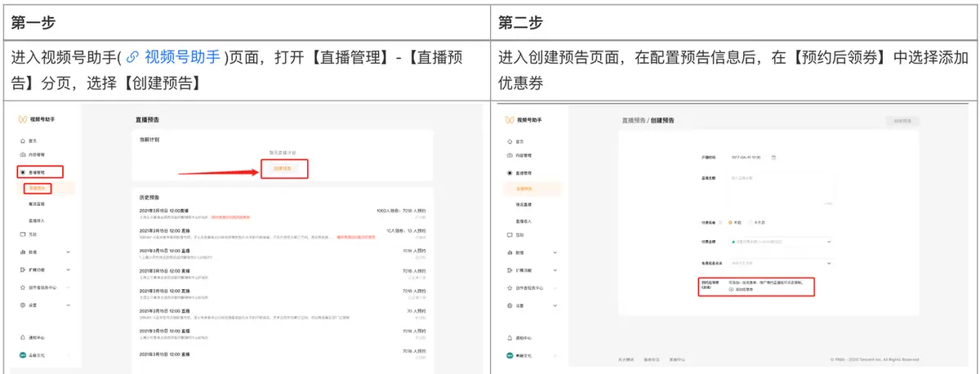The image size is (980, 374).
Task: Open 直播收入 in second-step sidebar
Action: point(524,220)
